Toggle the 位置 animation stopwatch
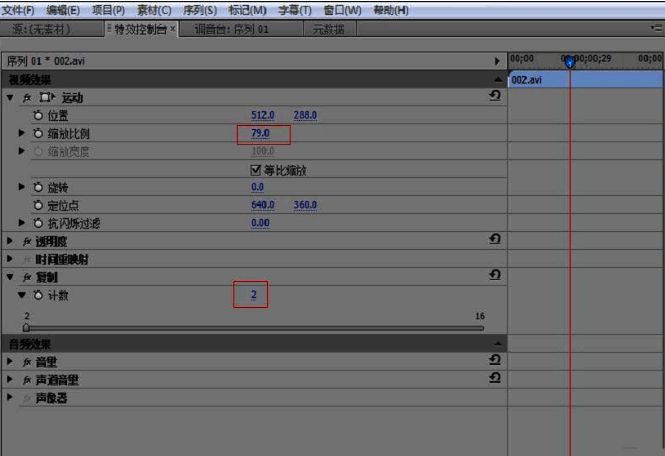Screen dimensions: 665x456 point(38,115)
